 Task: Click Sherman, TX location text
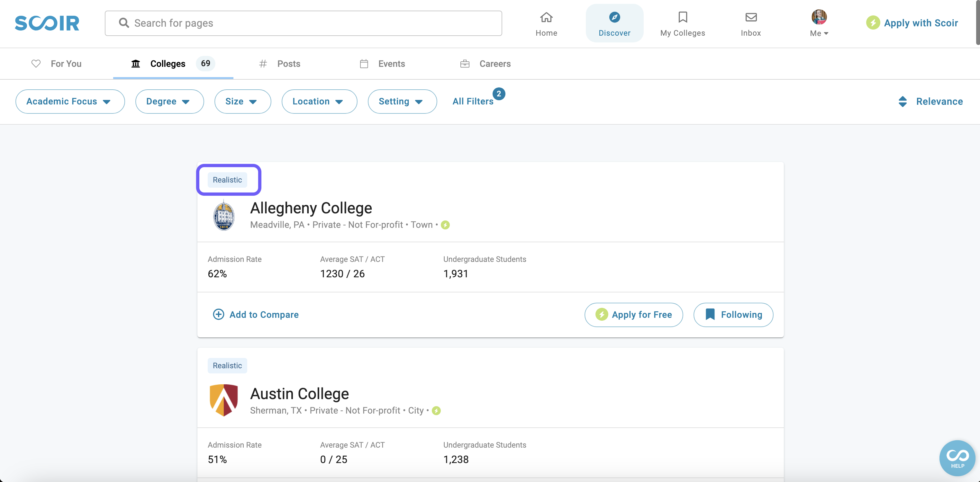pos(276,411)
